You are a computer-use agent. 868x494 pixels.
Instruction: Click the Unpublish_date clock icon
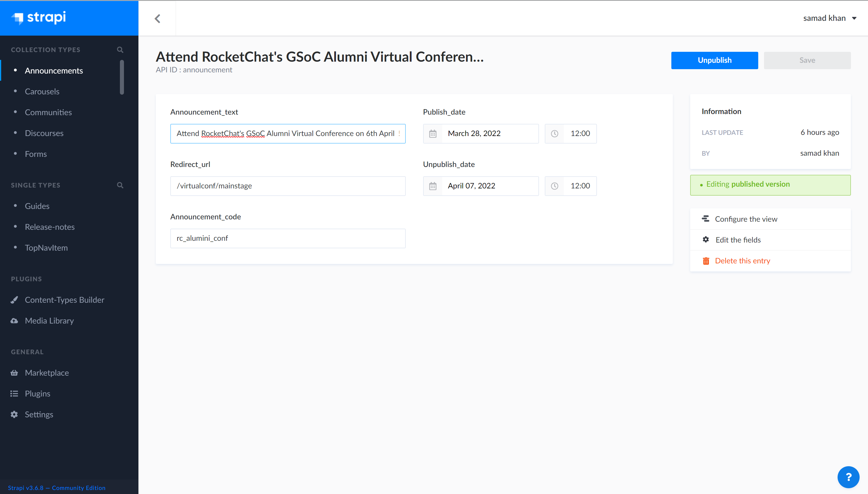tap(554, 186)
